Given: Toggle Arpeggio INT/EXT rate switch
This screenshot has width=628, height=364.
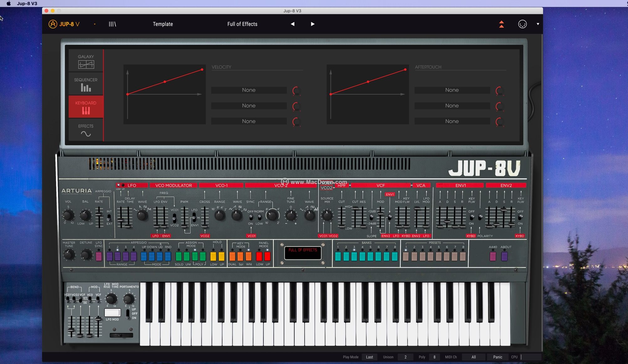Looking at the screenshot, I should (109, 218).
